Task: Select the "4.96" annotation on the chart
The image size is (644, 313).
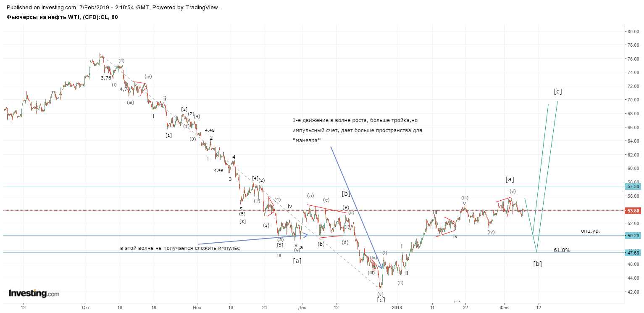Action: 218,171
